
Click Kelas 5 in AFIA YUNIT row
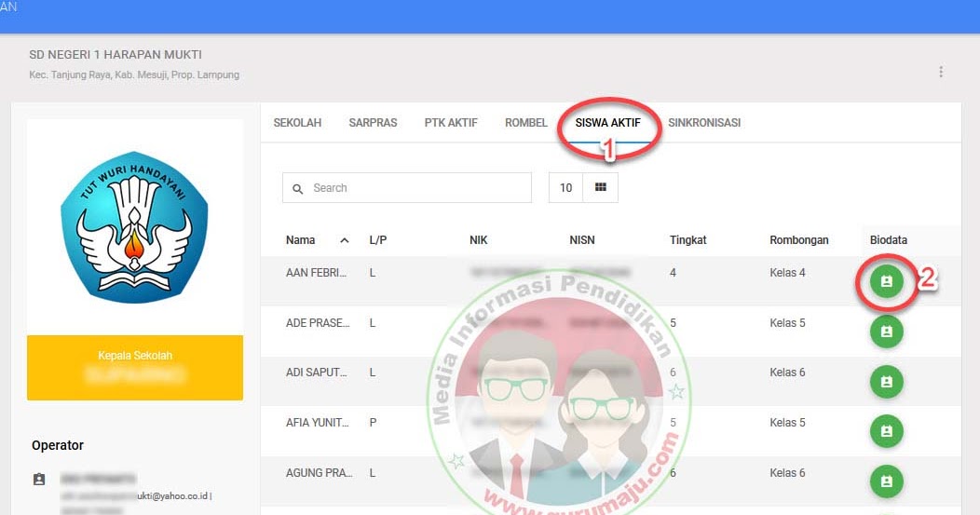[787, 423]
